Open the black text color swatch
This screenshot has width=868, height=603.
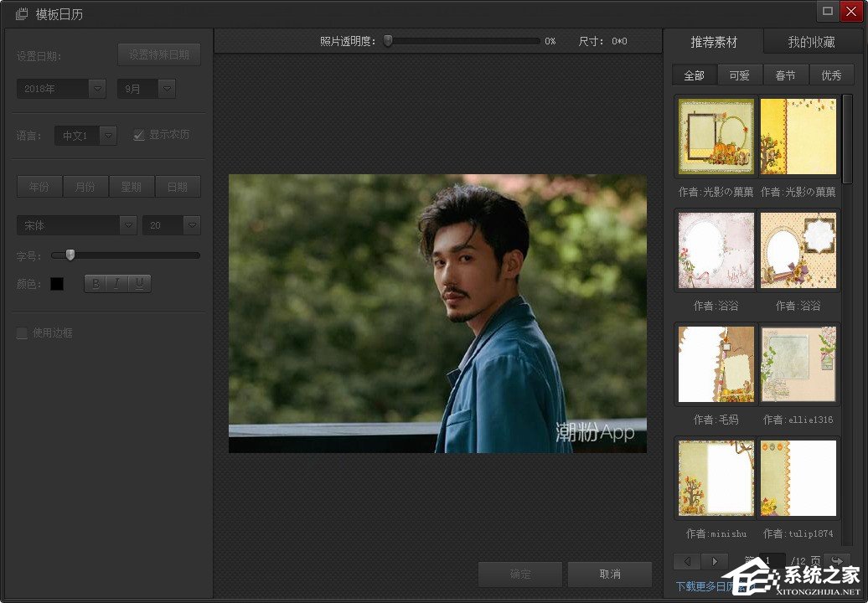coord(57,284)
